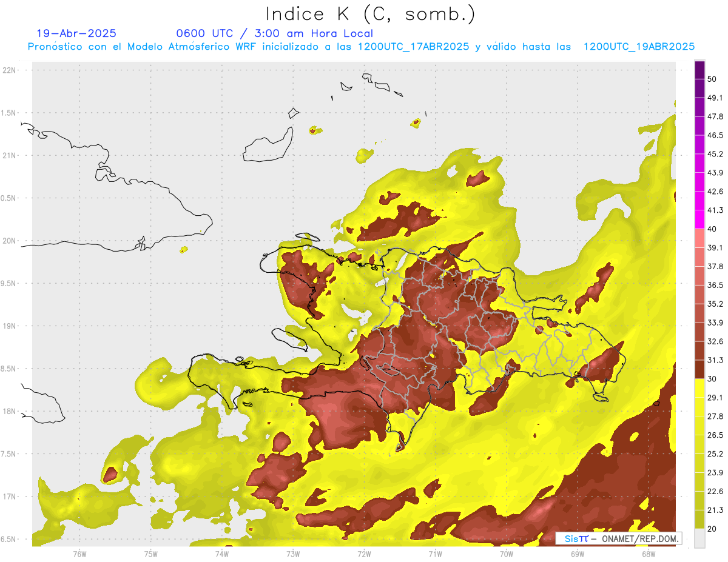Image resolution: width=728 pixels, height=562 pixels.
Task: Select the color scale value "33.9"
Action: click(715, 323)
